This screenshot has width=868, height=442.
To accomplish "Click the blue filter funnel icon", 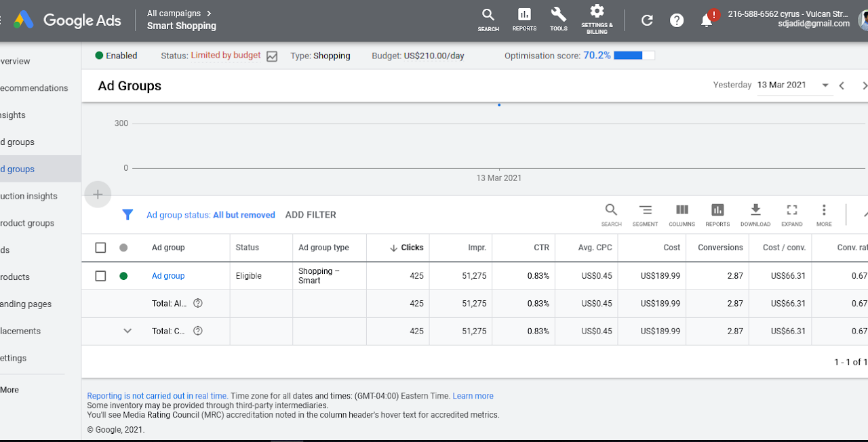I will tap(127, 215).
